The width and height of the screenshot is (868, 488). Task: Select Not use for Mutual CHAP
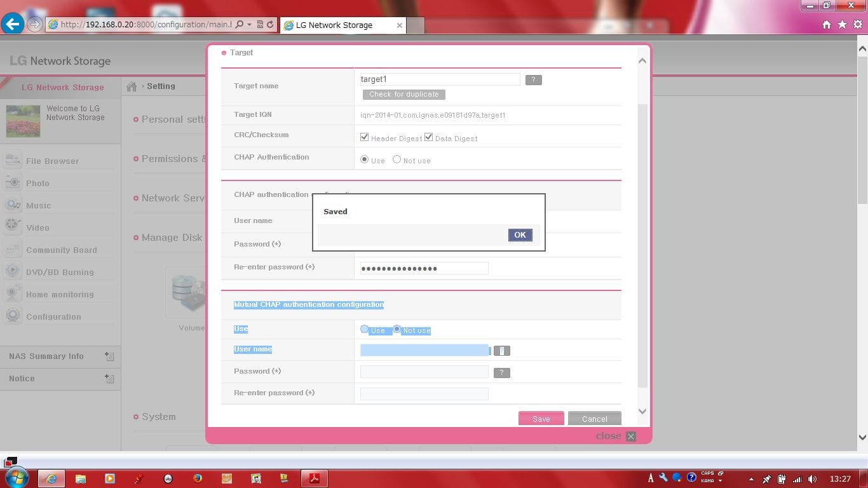pyautogui.click(x=397, y=329)
